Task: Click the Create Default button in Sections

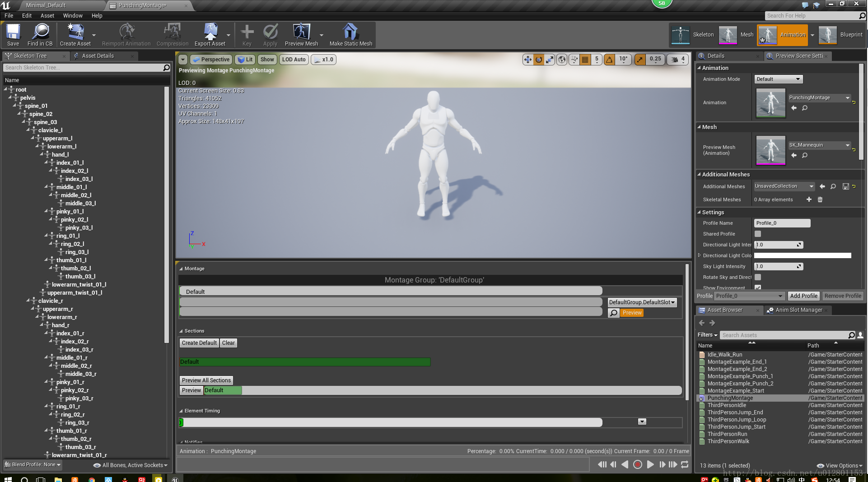Action: [199, 343]
